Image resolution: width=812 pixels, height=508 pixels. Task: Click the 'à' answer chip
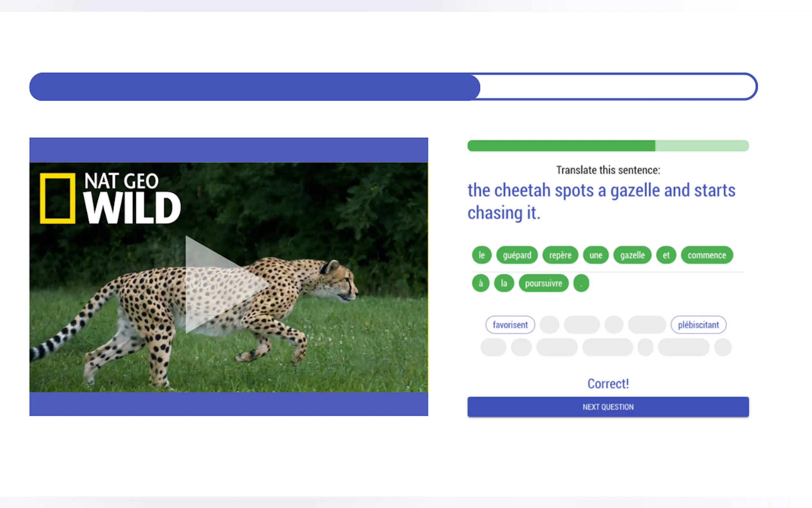pyautogui.click(x=480, y=283)
